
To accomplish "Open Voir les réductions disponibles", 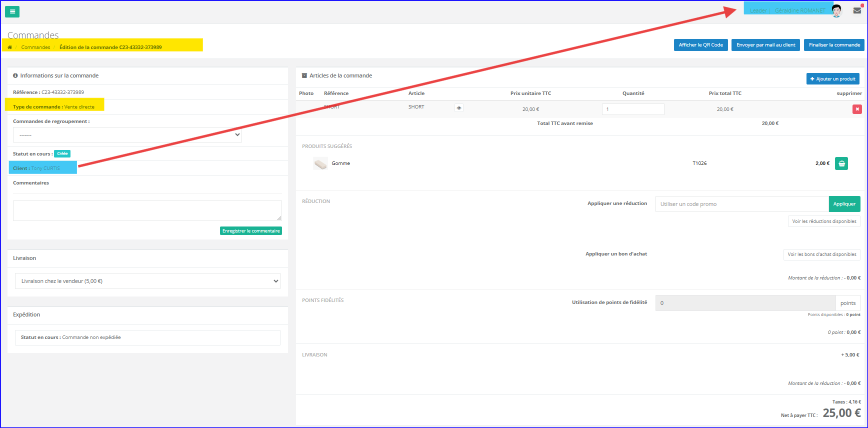I will tap(824, 221).
